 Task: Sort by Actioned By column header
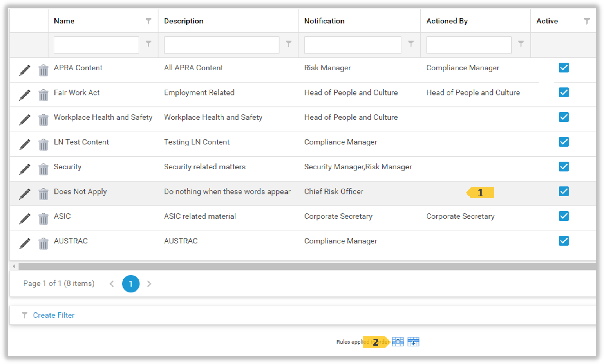tap(447, 21)
